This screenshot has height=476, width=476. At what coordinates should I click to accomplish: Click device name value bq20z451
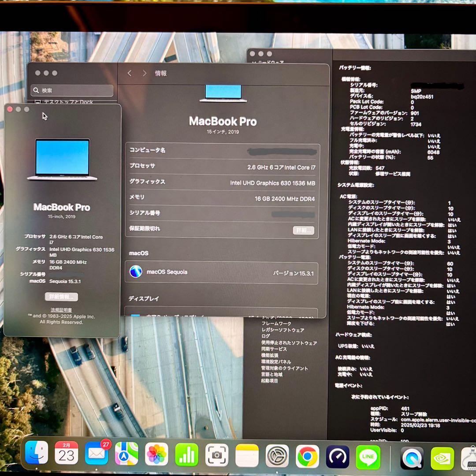click(x=422, y=97)
